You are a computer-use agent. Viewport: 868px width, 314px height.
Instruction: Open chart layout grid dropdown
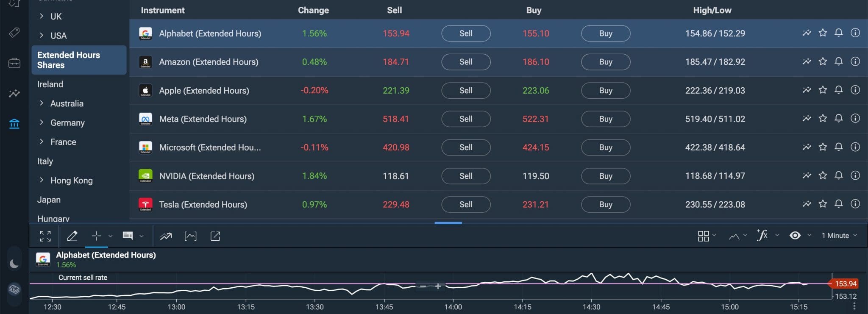coord(707,236)
